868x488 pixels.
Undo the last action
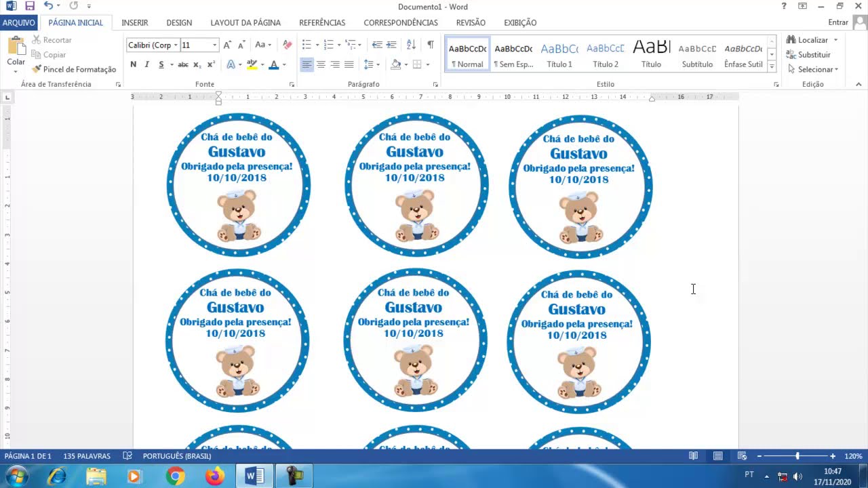click(48, 6)
